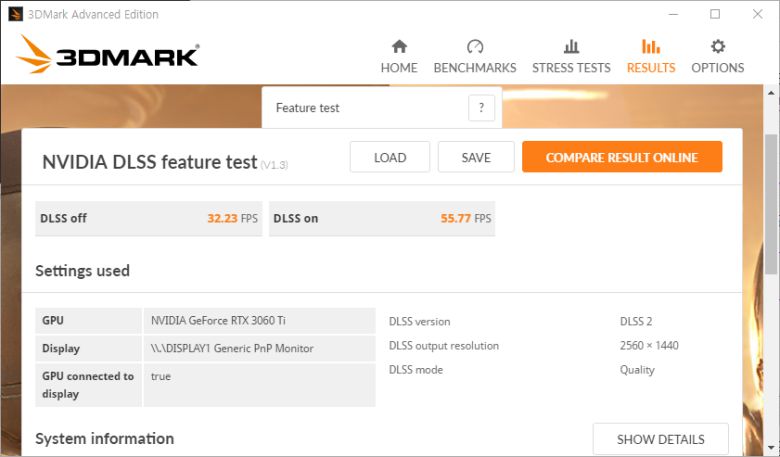Expand system info with Show Details

tap(660, 439)
